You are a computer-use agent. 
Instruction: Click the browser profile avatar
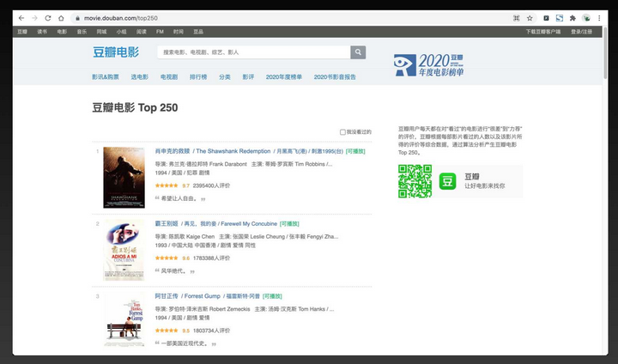click(586, 18)
